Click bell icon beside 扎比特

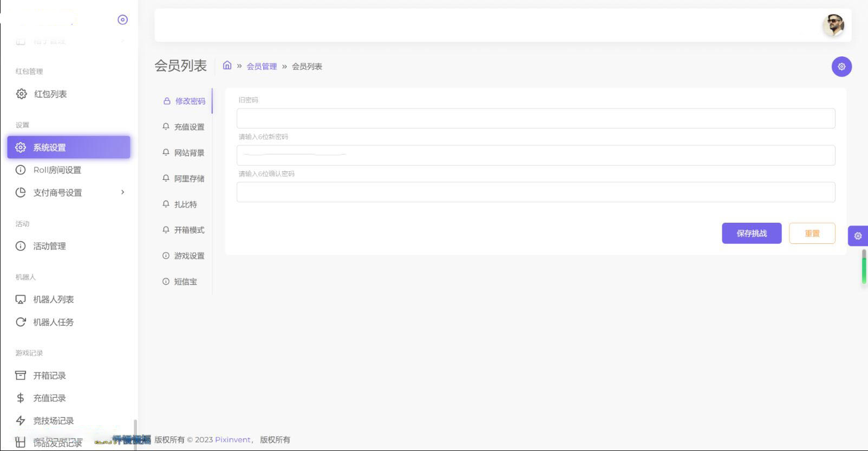coord(166,204)
